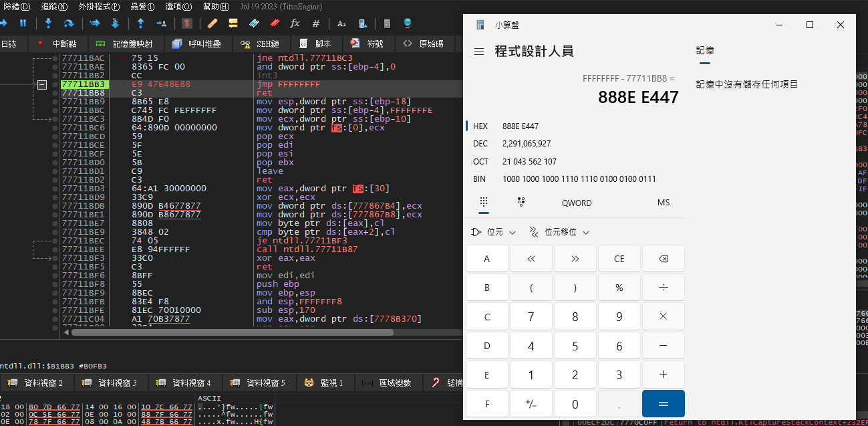This screenshot has height=426, width=868.
Task: Click the trace over icon in toolbar
Action: pyautogui.click(x=115, y=23)
